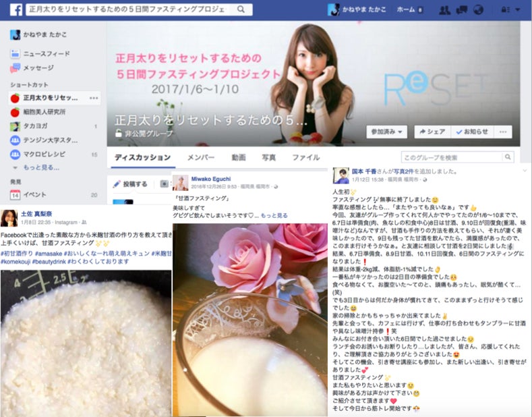Image resolution: width=532 pixels, height=417 pixels.
Task: Switch to the メンバー tab
Action: 200,157
